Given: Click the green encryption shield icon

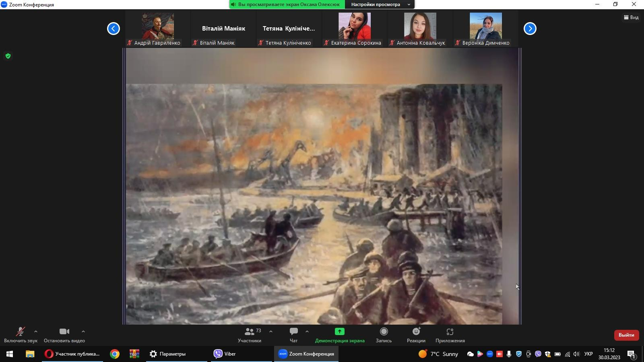Looking at the screenshot, I should click(x=8, y=56).
